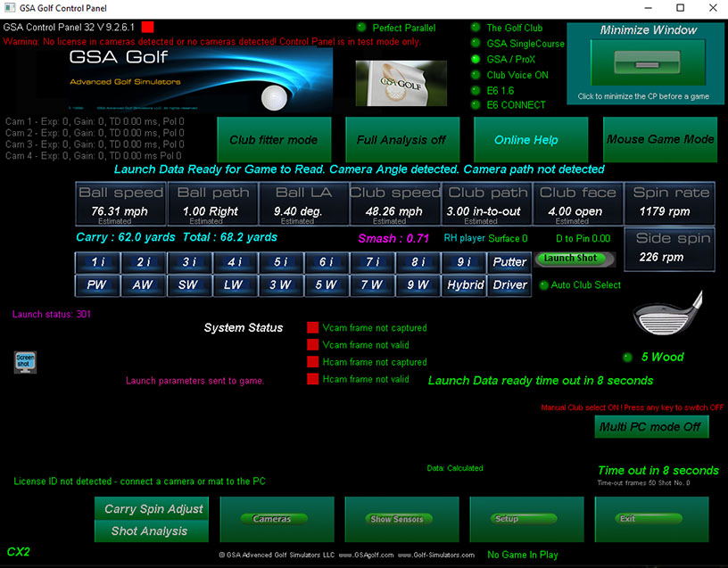Select the Hybrid club
The height and width of the screenshot is (568, 728).
(x=463, y=285)
